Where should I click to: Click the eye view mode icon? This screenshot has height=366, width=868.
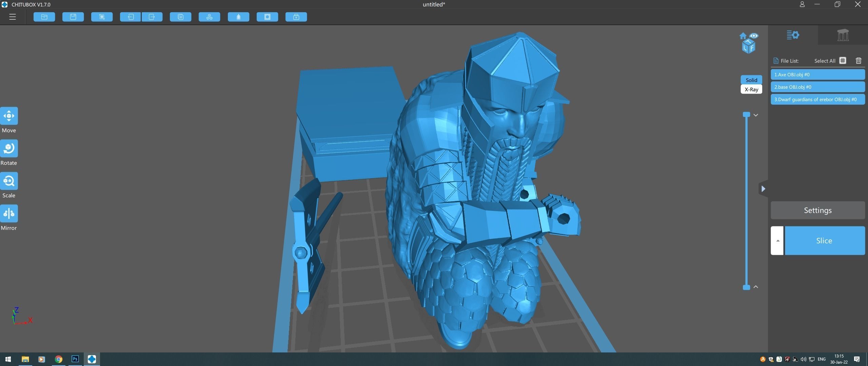pyautogui.click(x=754, y=36)
